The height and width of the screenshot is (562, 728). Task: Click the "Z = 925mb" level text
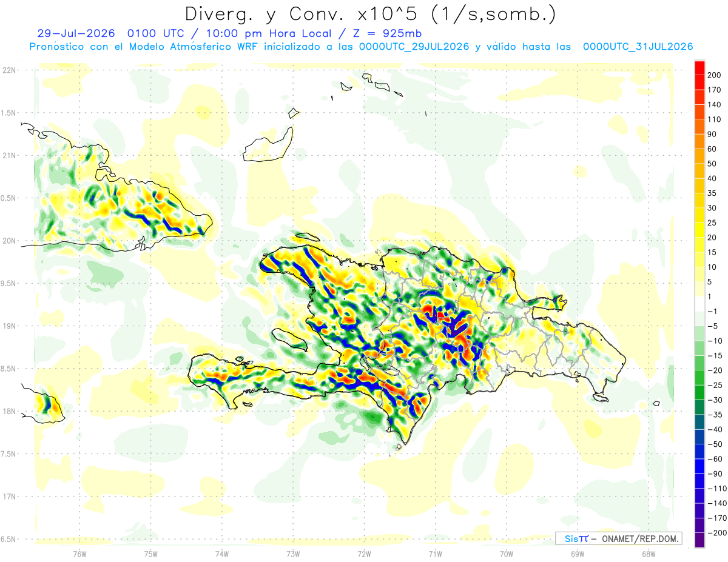tap(384, 33)
